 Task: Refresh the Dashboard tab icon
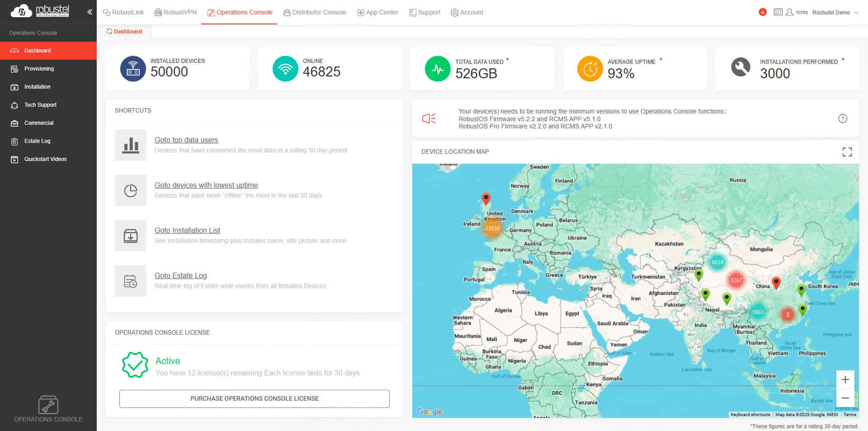(x=109, y=32)
